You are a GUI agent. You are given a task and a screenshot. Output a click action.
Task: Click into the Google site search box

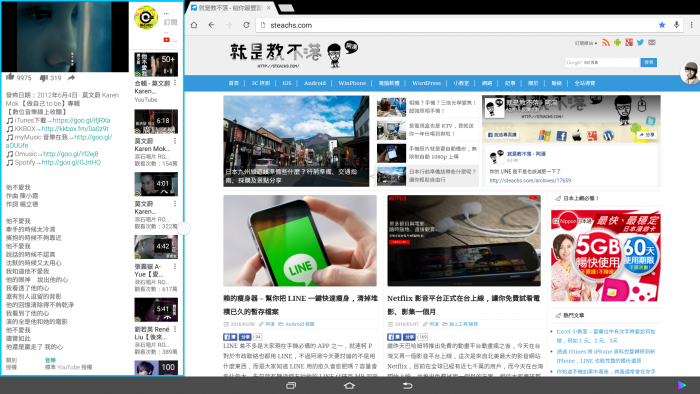click(x=602, y=62)
